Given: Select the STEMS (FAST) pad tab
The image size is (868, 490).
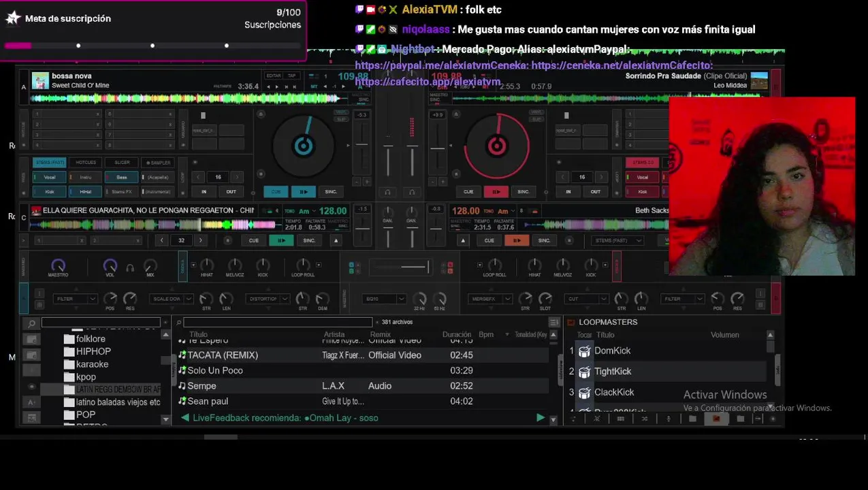Looking at the screenshot, I should pyautogui.click(x=50, y=163).
